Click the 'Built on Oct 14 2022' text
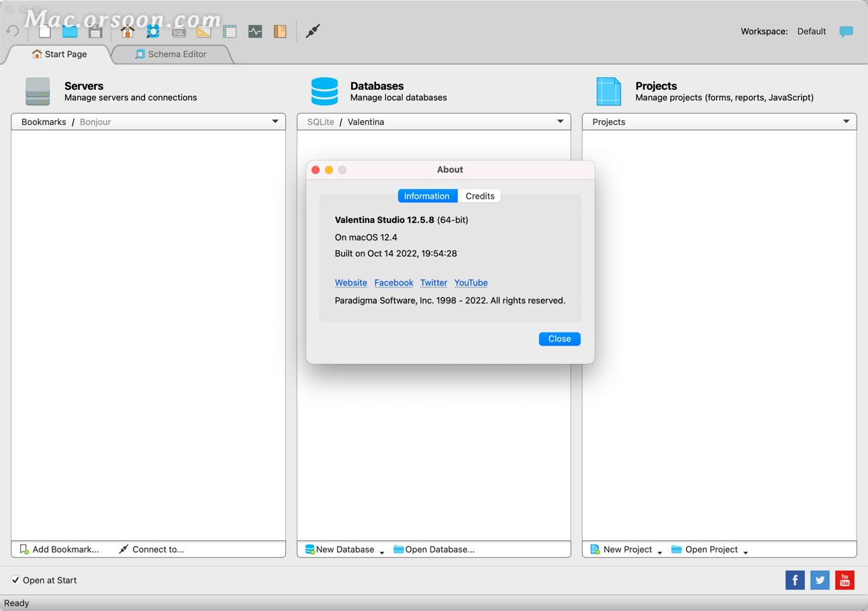The width and height of the screenshot is (868, 611). click(x=396, y=254)
